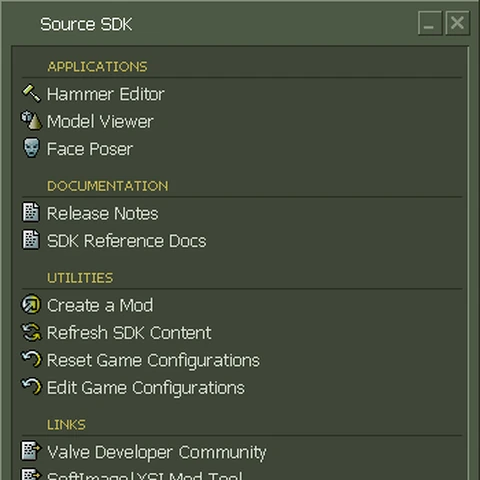Click the Face Poser head icon
The height and width of the screenshot is (480, 480).
31,148
